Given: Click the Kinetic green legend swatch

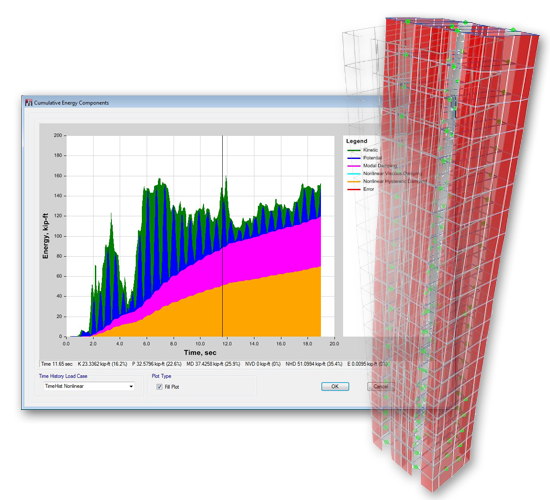Looking at the screenshot, I should (x=354, y=150).
